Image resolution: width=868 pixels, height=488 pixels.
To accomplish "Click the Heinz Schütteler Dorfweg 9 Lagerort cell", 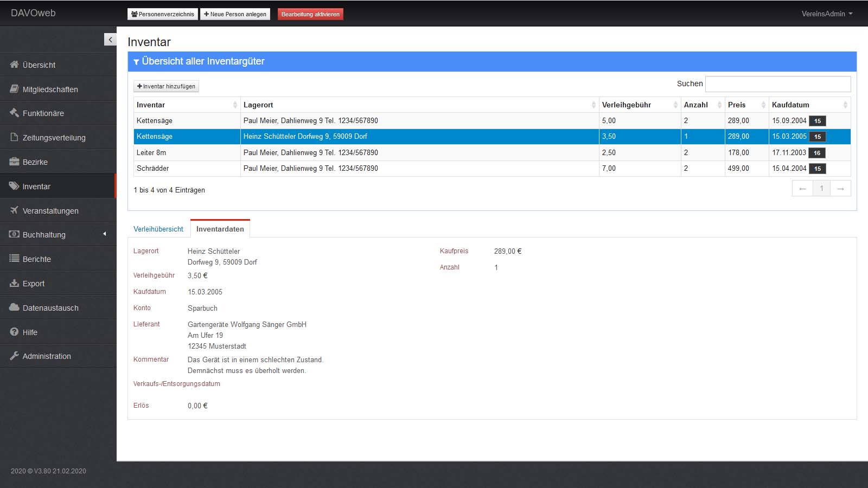I will (x=419, y=137).
